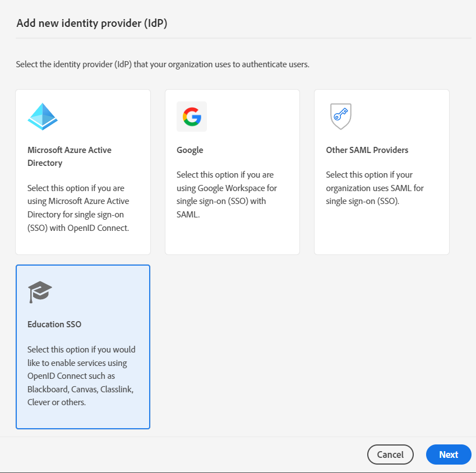Click the SAML shield key icon
This screenshot has height=473, width=476.
pyautogui.click(x=340, y=116)
